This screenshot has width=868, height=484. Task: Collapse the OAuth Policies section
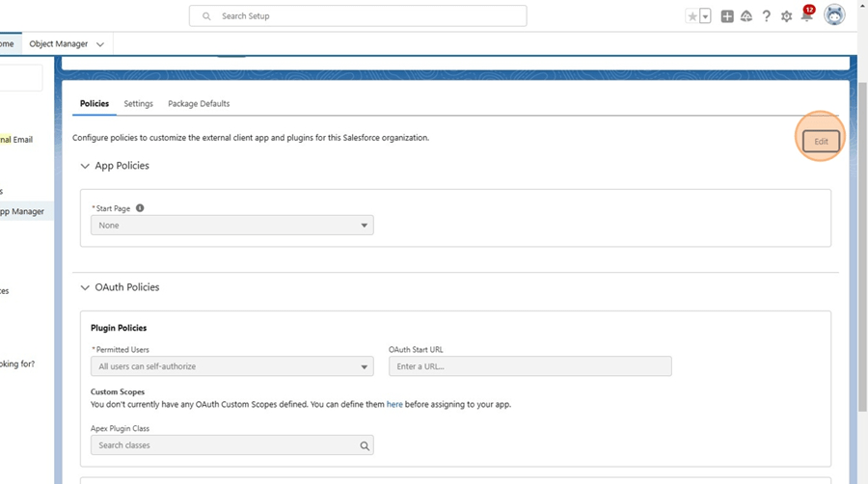coord(85,287)
